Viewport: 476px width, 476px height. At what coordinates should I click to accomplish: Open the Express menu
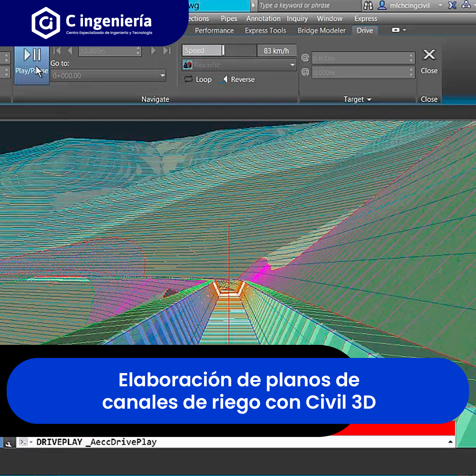(x=366, y=19)
